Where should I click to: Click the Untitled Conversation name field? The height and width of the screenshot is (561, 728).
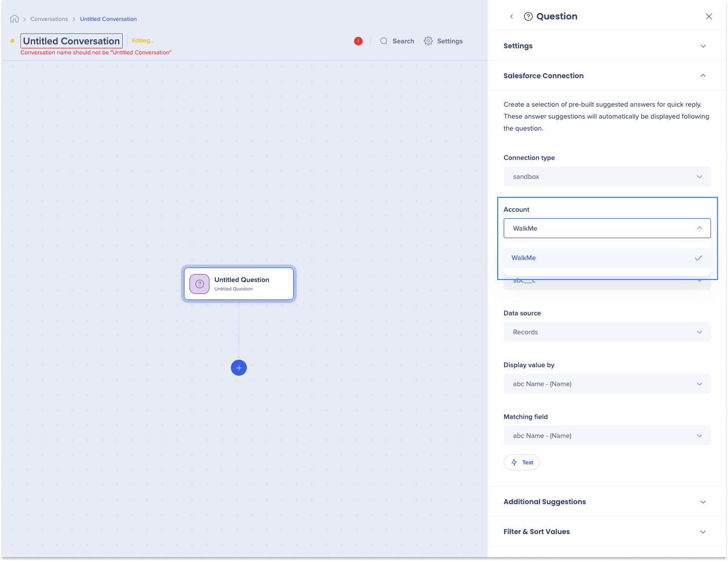point(71,41)
